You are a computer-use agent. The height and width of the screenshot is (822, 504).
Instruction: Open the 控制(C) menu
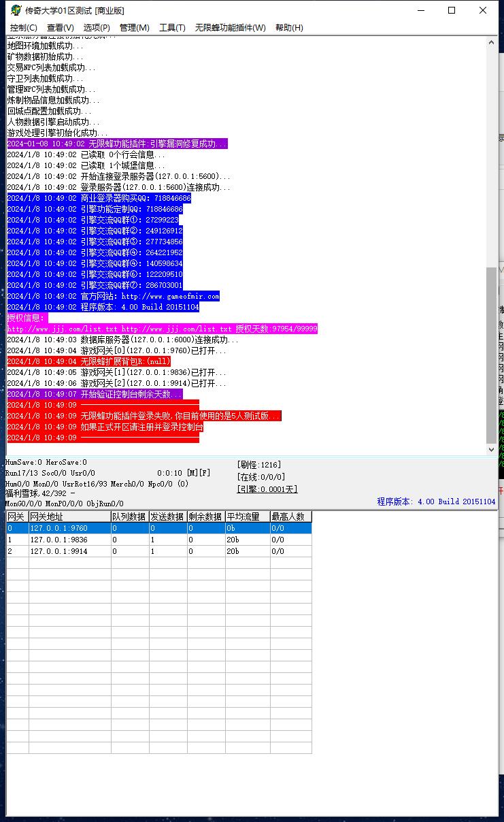tap(23, 28)
